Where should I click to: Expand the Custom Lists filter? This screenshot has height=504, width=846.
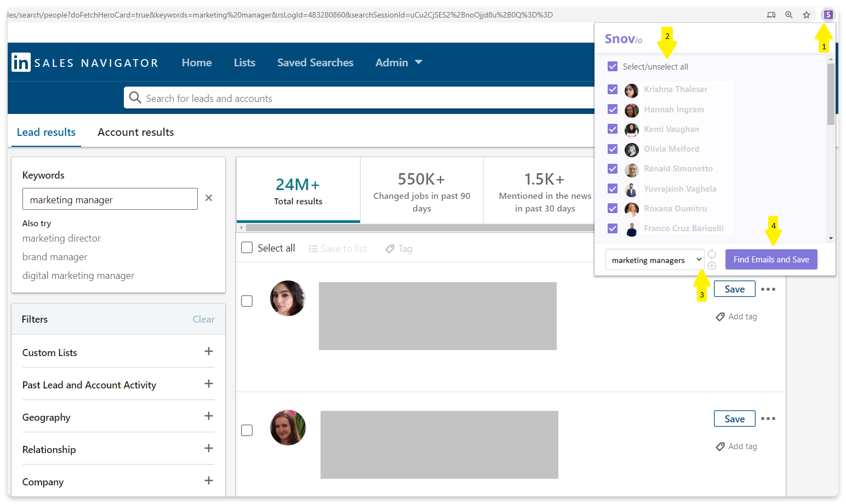[x=209, y=351]
